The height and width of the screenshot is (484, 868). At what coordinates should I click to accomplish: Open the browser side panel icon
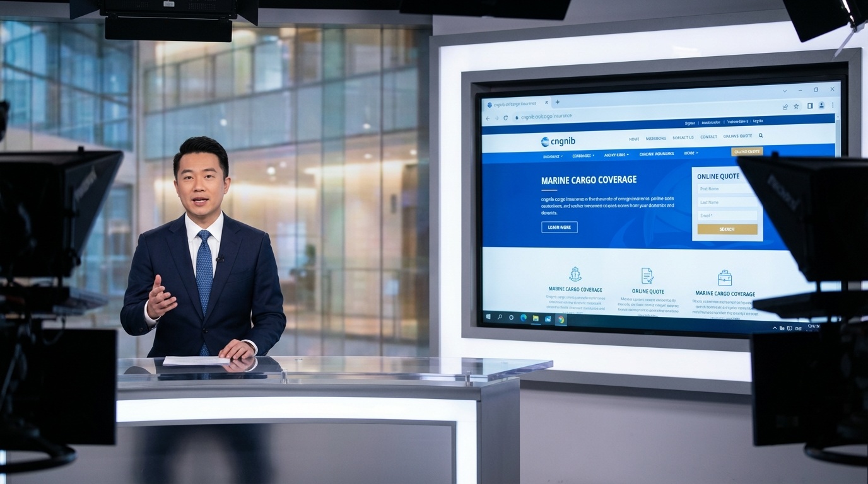click(x=809, y=106)
